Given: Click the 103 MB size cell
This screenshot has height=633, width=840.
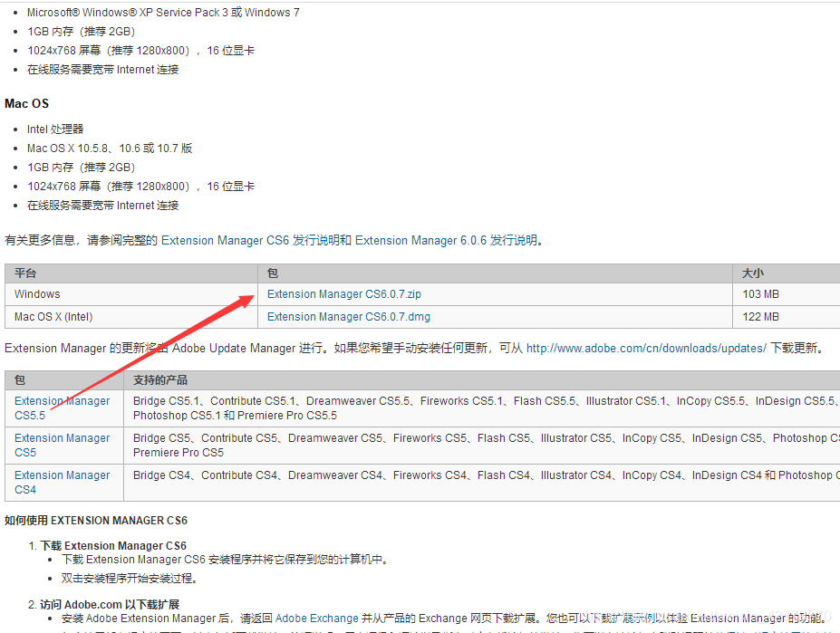Looking at the screenshot, I should (x=786, y=294).
